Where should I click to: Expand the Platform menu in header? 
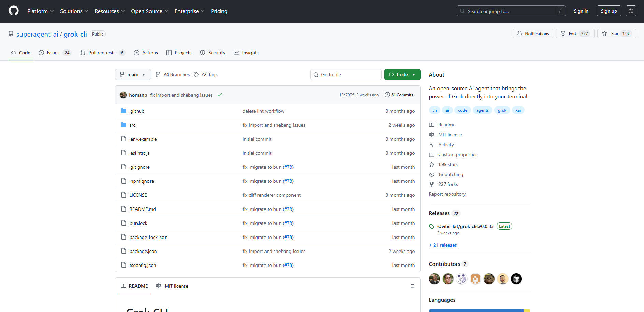click(40, 11)
